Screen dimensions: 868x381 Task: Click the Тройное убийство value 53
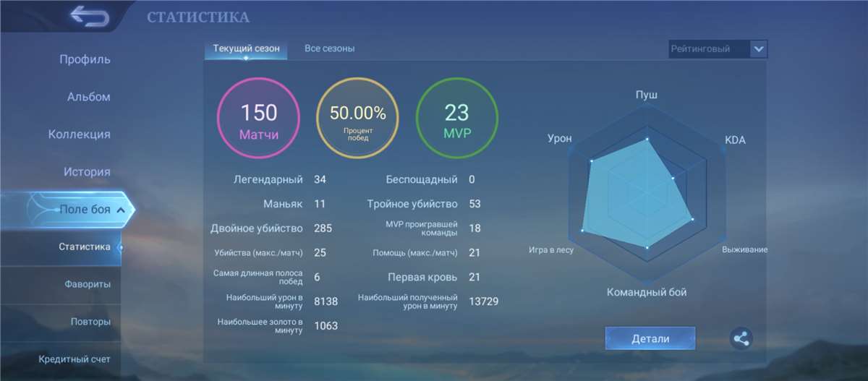point(475,204)
